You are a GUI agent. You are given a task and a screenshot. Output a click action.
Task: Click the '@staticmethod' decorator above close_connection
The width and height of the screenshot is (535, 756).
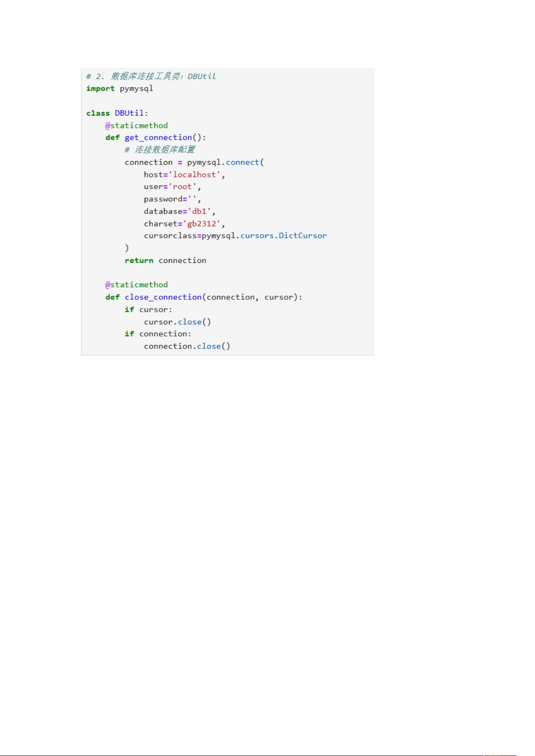[x=137, y=284]
